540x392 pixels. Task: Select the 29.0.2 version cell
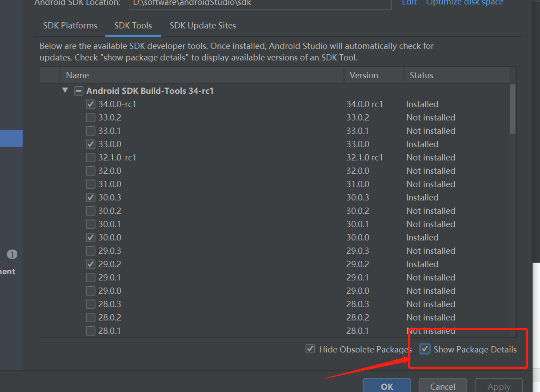[x=358, y=264]
